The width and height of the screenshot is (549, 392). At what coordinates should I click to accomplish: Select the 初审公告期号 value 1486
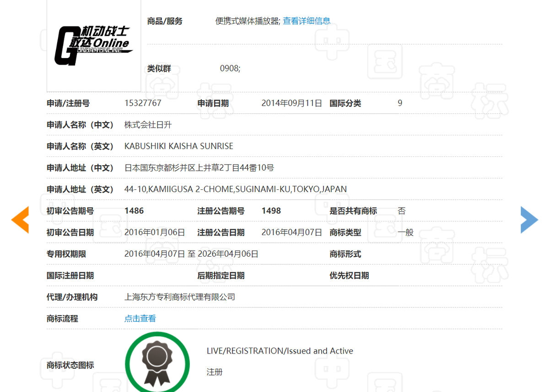click(133, 211)
